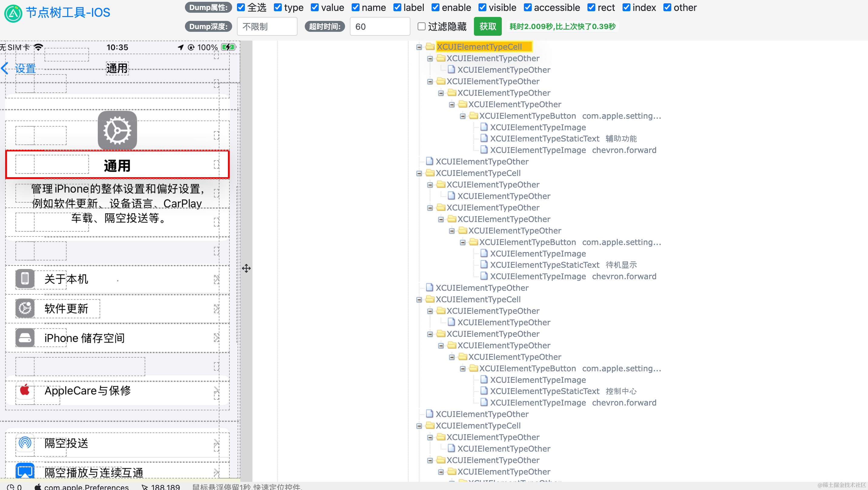Collapse the third XCUIElementTypeCell tree node

tap(419, 300)
